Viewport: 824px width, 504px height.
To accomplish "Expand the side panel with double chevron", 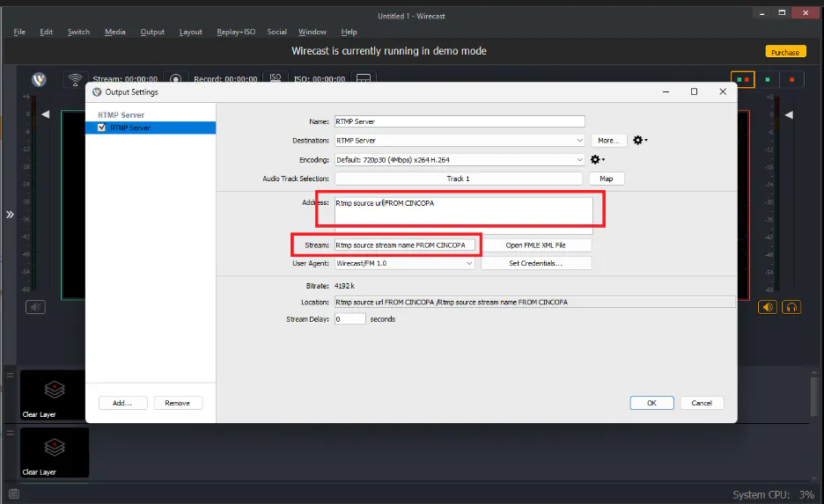I will [10, 215].
